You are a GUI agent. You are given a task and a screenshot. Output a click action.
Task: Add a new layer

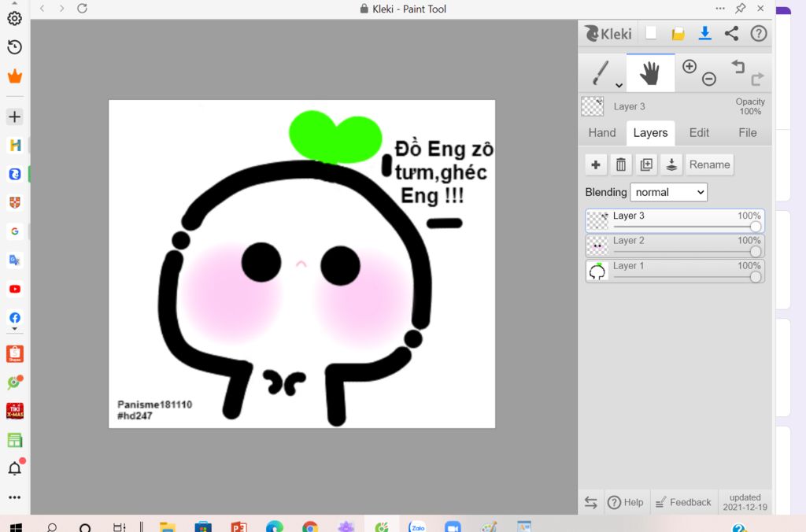[596, 164]
